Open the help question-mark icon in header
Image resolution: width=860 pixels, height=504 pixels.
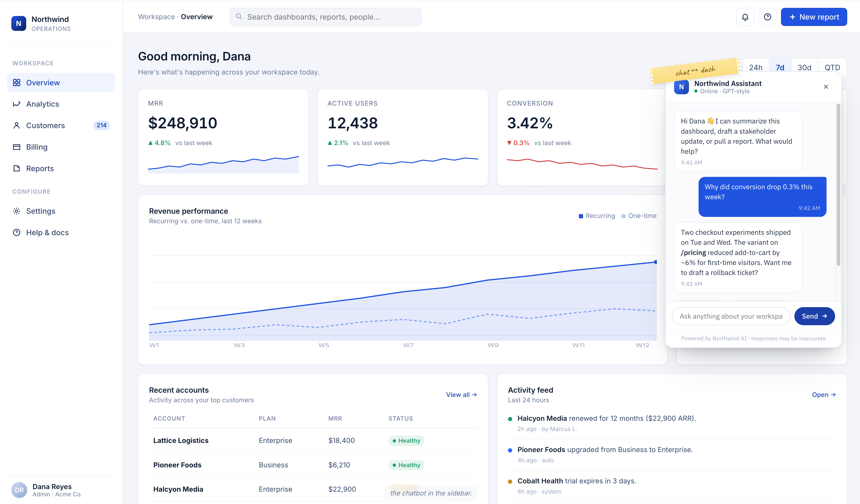pos(767,17)
